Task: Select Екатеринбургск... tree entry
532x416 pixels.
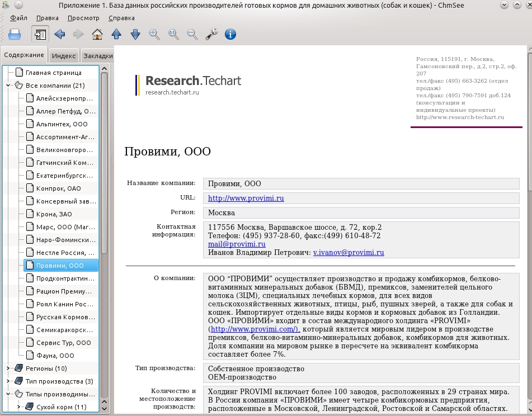Action: tap(64, 176)
